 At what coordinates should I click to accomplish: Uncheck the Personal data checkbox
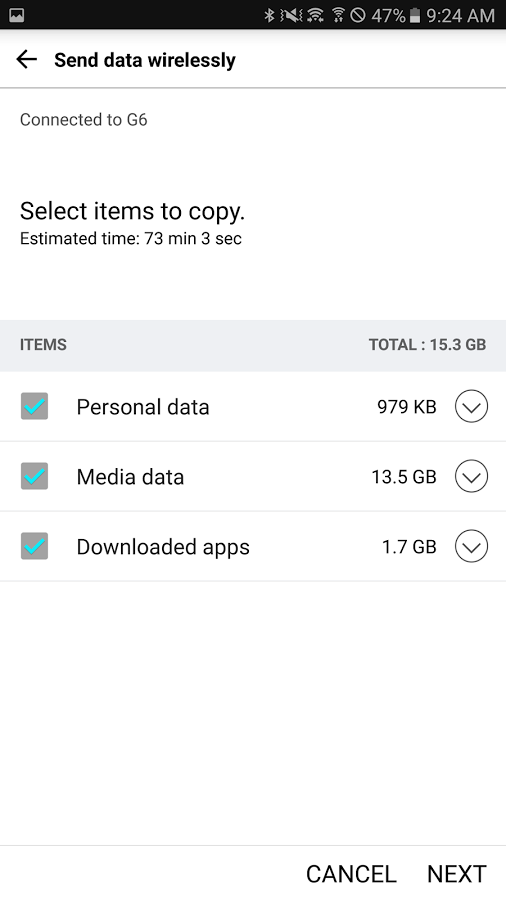[34, 406]
